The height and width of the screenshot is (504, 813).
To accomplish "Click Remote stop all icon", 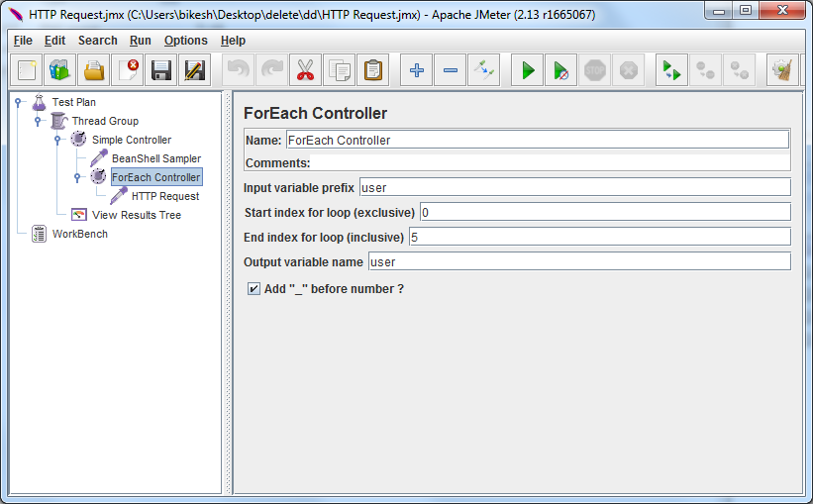I will pos(706,70).
